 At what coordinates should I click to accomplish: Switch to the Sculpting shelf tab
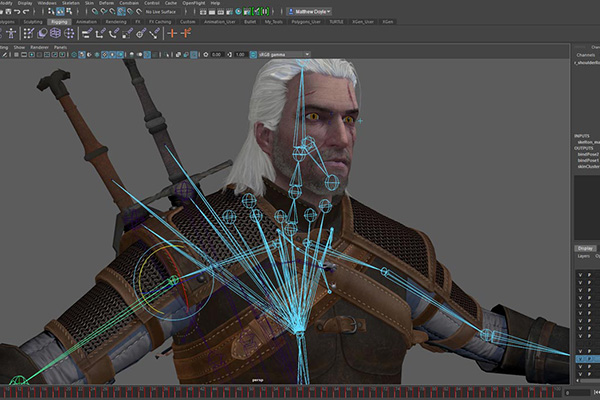33,22
